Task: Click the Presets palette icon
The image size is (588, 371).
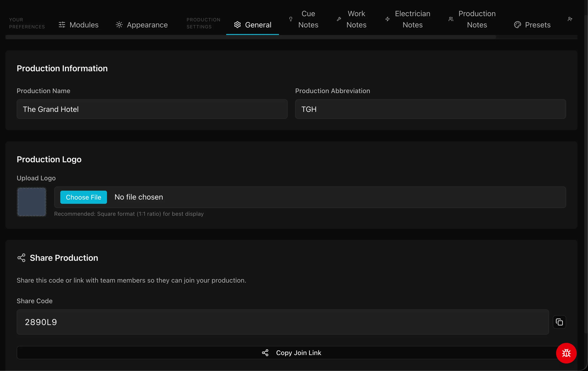Action: click(x=517, y=25)
